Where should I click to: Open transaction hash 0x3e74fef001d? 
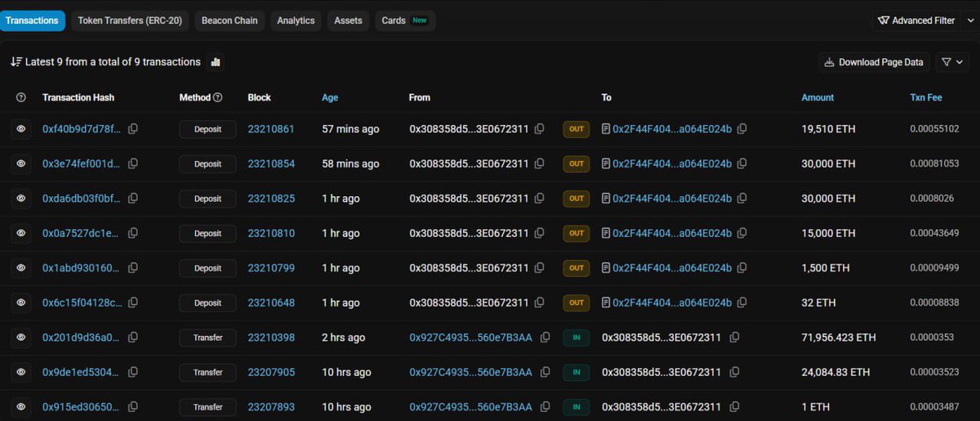(x=82, y=163)
